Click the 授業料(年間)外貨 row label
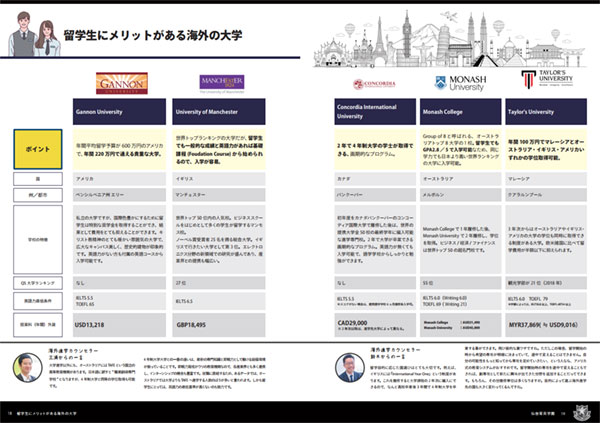Screen dimensions: 600x423 38,325
